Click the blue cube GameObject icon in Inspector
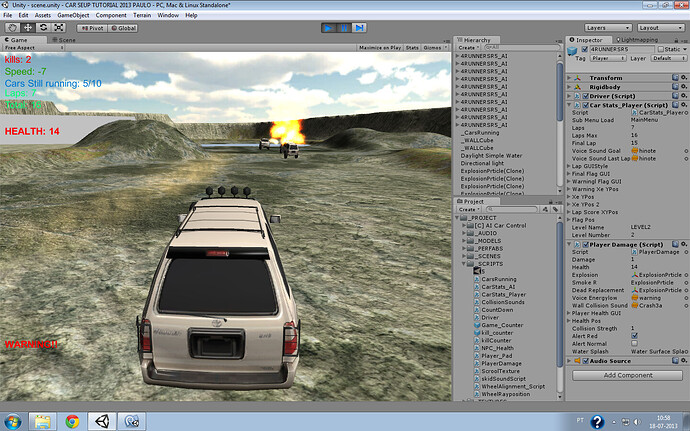This screenshot has width=690, height=431. pyautogui.click(x=572, y=51)
